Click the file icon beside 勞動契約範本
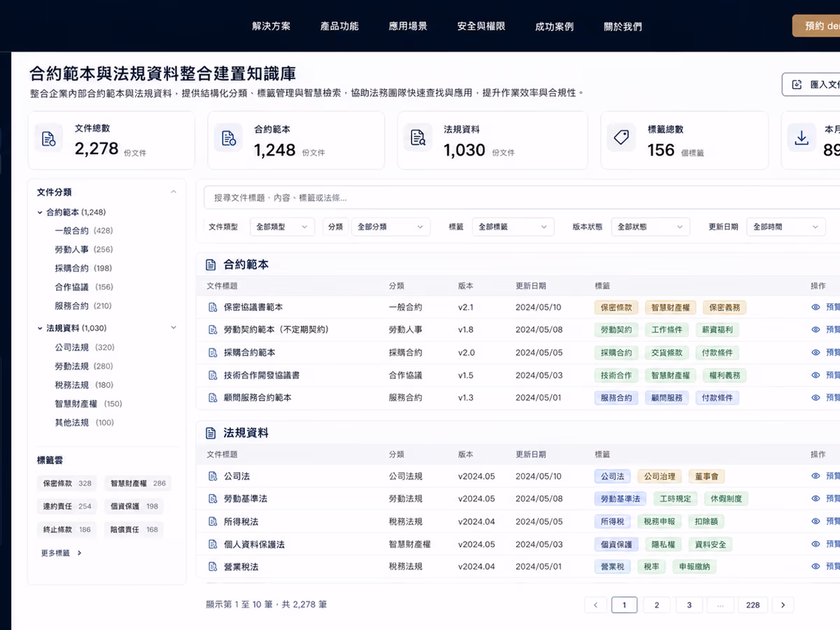 (x=213, y=330)
